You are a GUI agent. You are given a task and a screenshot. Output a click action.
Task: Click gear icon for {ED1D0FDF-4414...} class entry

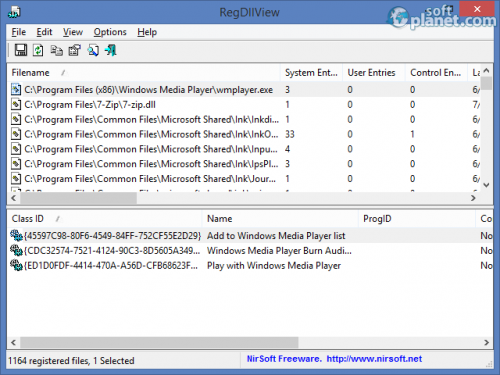pos(16,265)
